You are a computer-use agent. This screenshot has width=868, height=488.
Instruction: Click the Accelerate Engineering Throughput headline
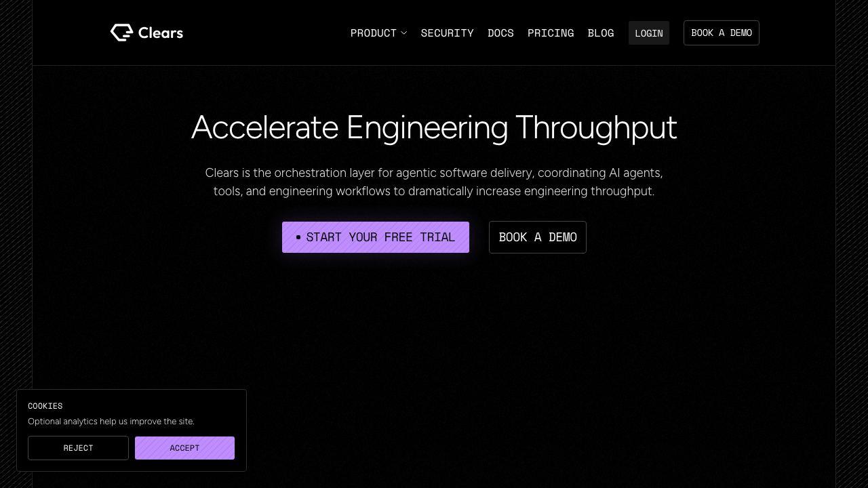[434, 127]
